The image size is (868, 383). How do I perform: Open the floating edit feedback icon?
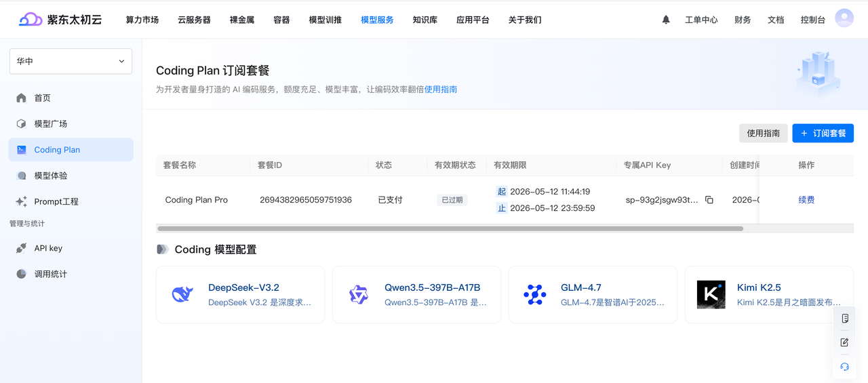(845, 342)
